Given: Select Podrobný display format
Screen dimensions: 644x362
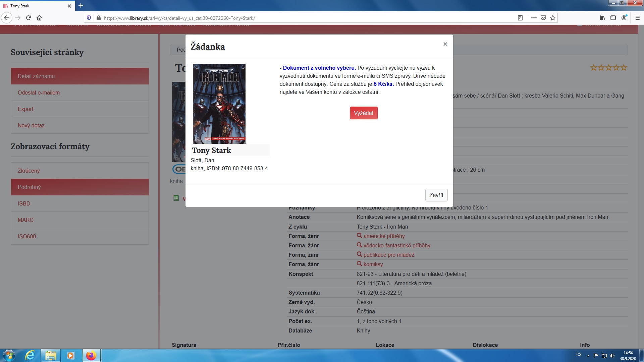Looking at the screenshot, I should [80, 187].
